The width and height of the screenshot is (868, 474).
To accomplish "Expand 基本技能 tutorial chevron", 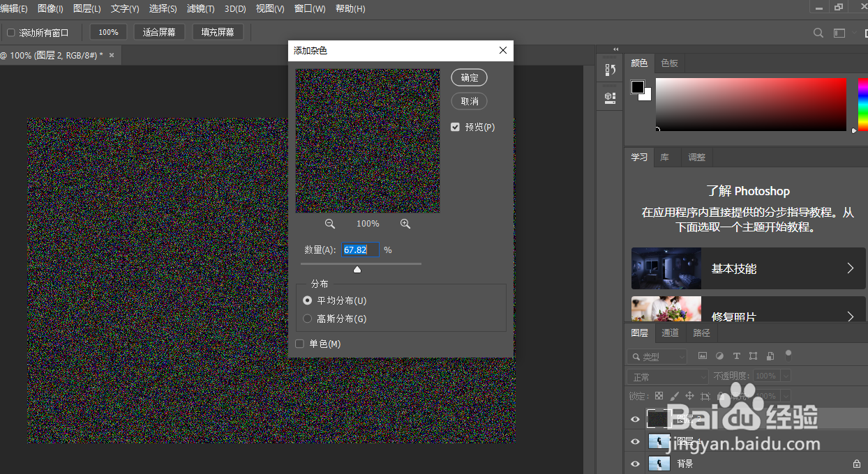I will tap(851, 268).
